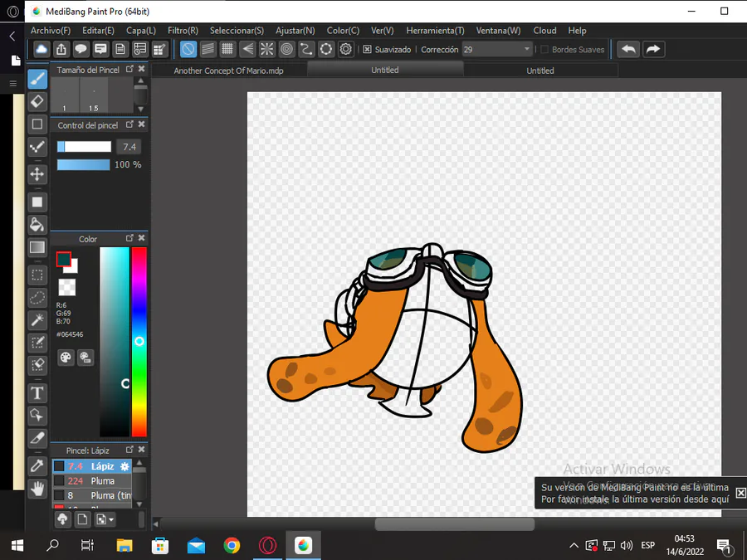747x560 pixels.
Task: Close the Tamaño del Pincel panel
Action: [141, 69]
